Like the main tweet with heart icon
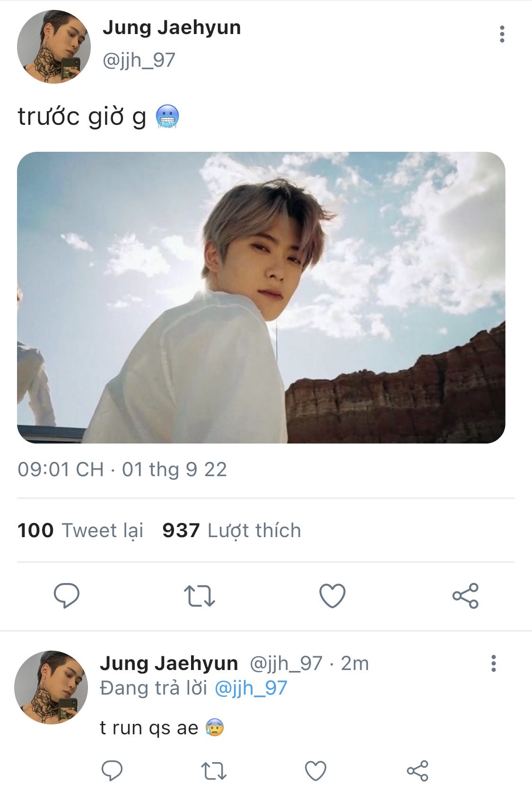Viewport: 532px width, 792px height. coord(332,595)
